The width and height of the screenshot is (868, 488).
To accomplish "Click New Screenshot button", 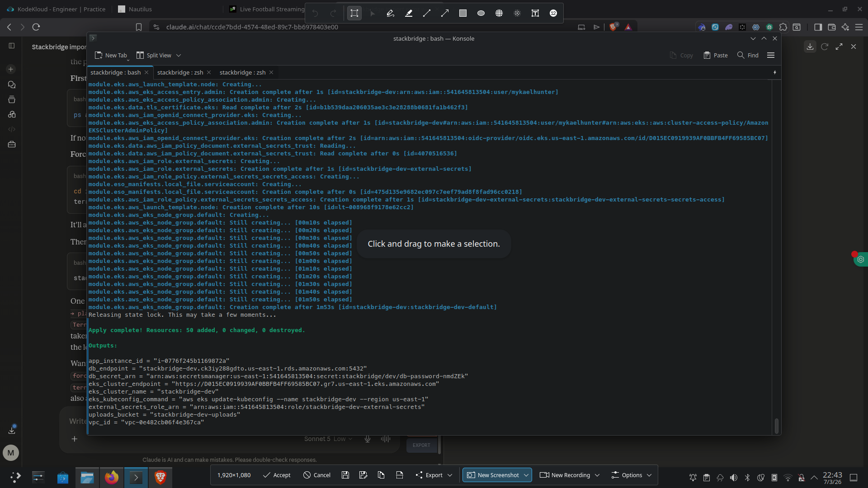I will pyautogui.click(x=493, y=475).
